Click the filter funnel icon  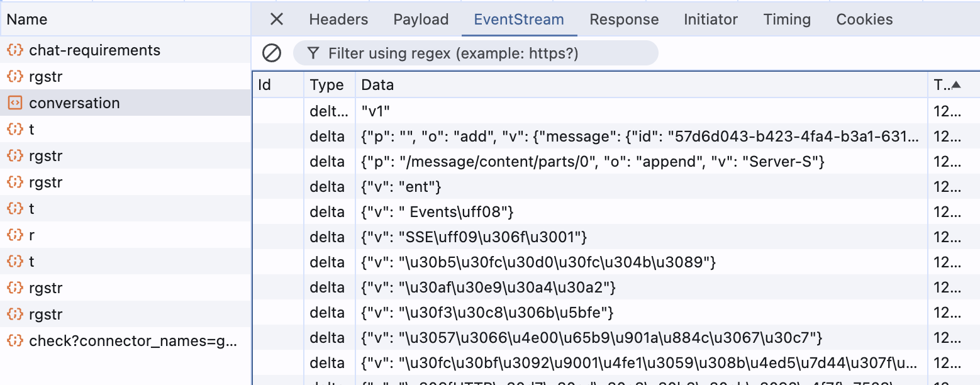click(313, 53)
